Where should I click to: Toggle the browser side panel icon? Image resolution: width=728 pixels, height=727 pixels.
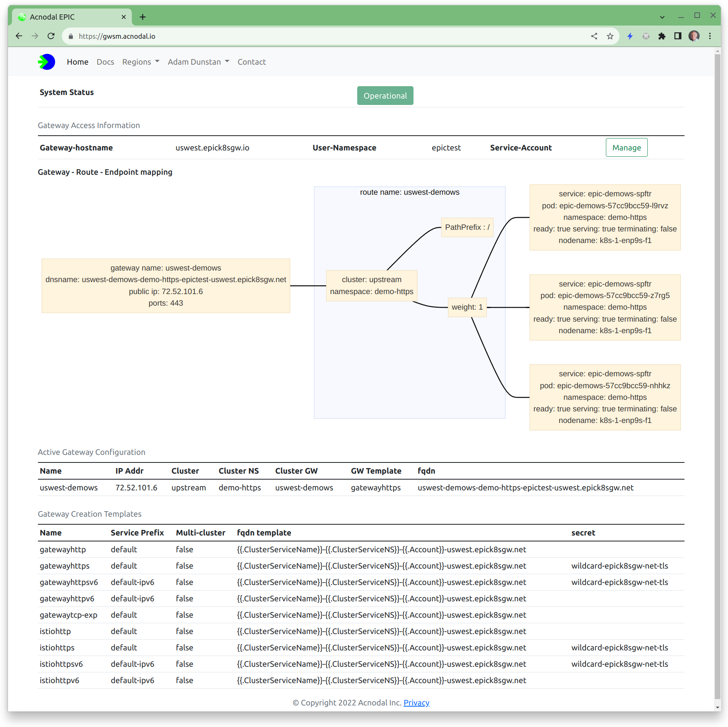[x=678, y=36]
